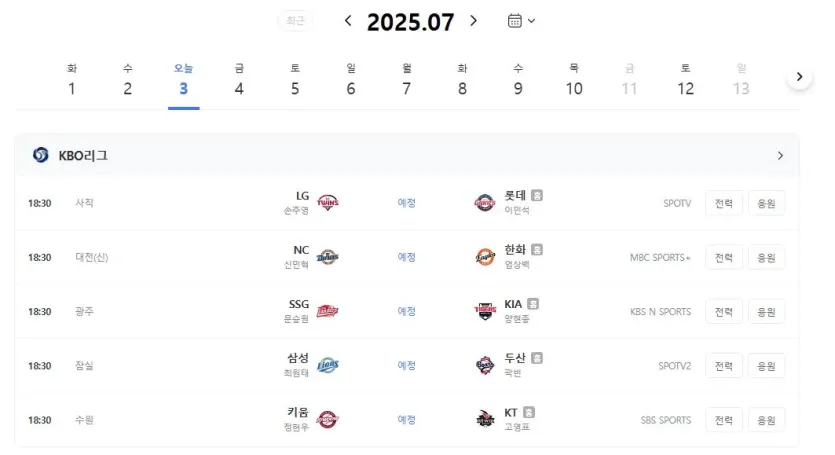Open 응원 for 키움 vs KT game
Image resolution: width=835 pixels, height=455 pixels.
pyautogui.click(x=766, y=420)
